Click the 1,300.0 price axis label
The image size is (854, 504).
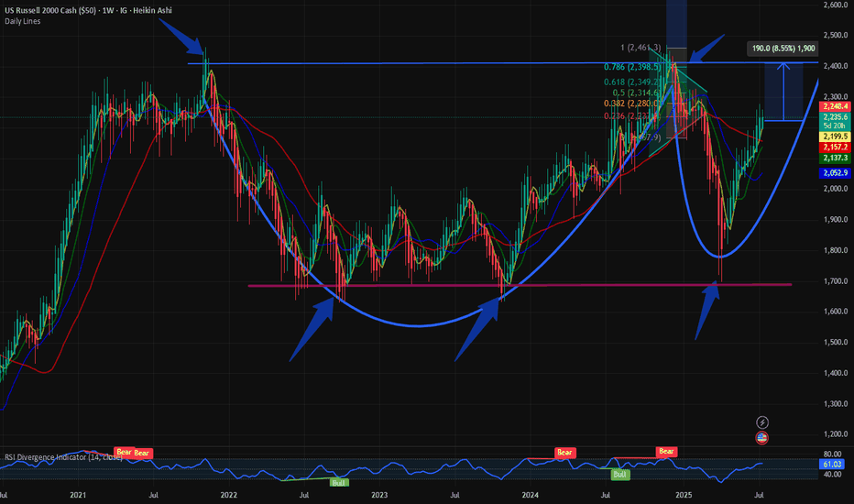tap(835, 404)
